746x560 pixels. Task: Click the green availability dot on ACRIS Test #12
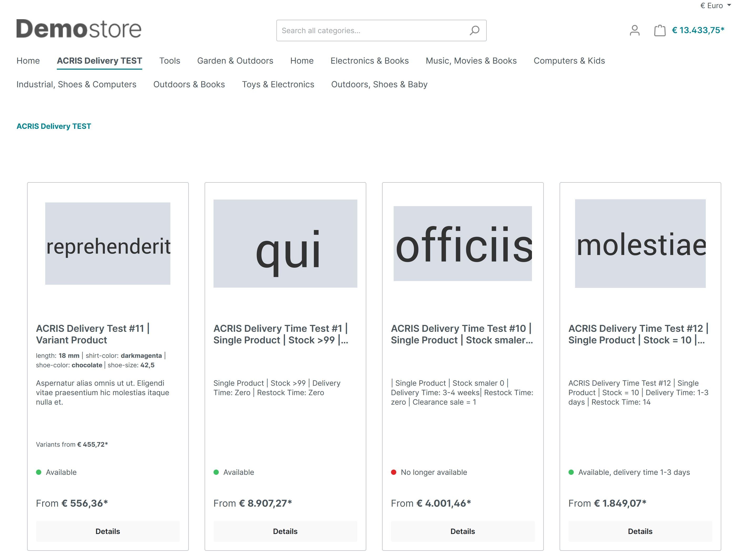(570, 472)
